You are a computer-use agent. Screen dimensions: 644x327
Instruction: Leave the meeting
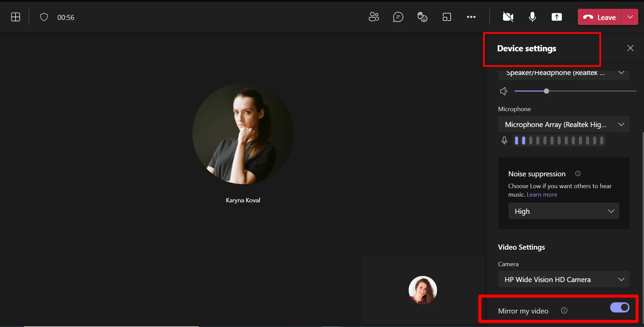click(600, 17)
